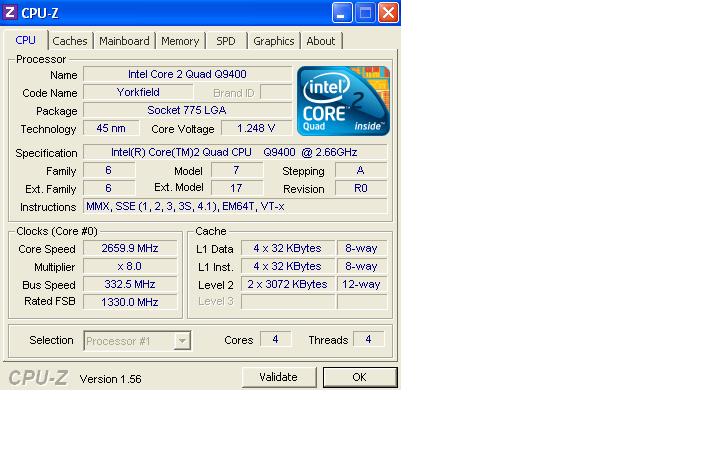The image size is (720, 450).
Task: Click the empty Level 3 size field
Action: click(x=288, y=302)
